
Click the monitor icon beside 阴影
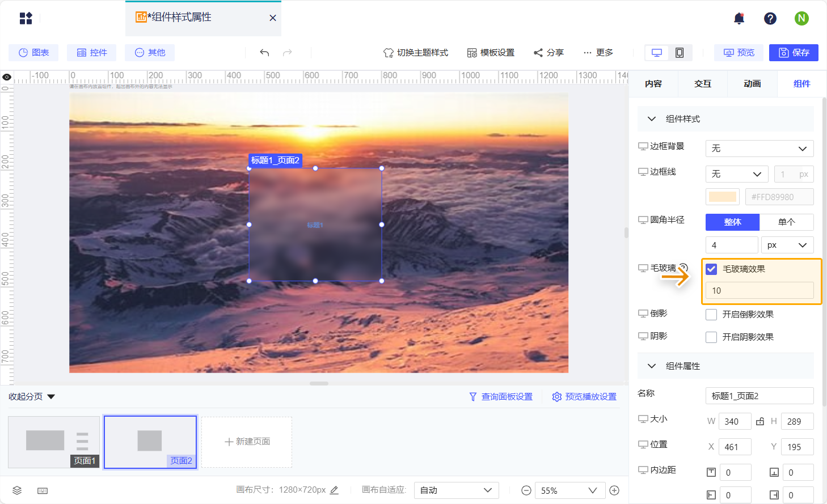[x=643, y=336]
